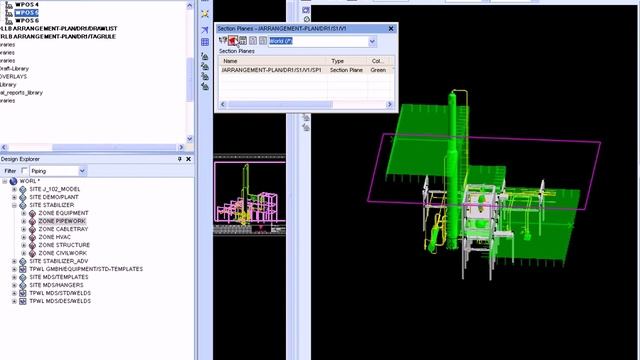
Task: Select section plane row /ARRANGEMENT-PLAN/DR1/S1/V1/SP1
Action: pos(307,70)
